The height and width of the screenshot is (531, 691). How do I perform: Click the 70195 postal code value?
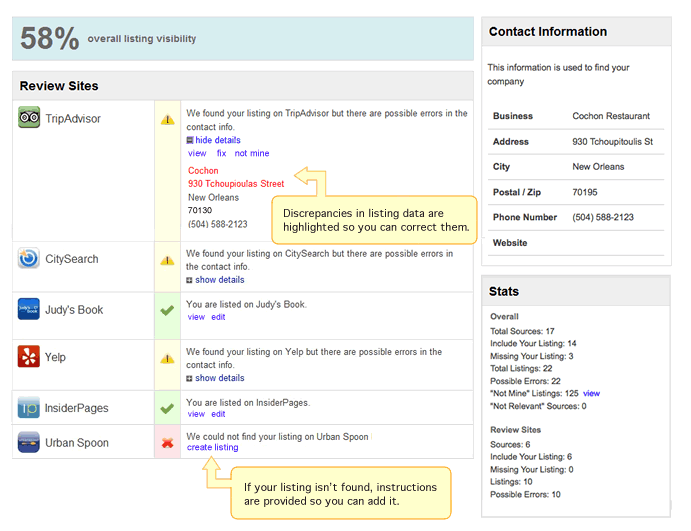[585, 192]
